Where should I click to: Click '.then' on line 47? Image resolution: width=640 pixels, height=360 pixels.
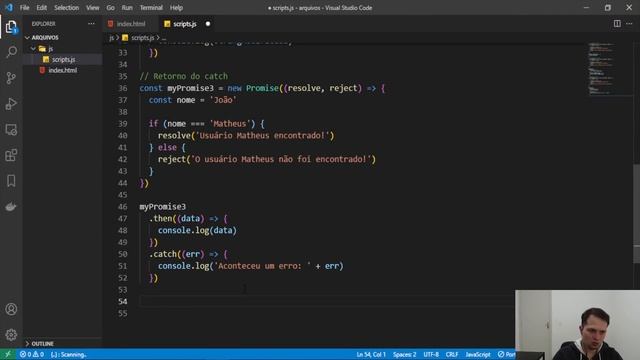click(160, 218)
